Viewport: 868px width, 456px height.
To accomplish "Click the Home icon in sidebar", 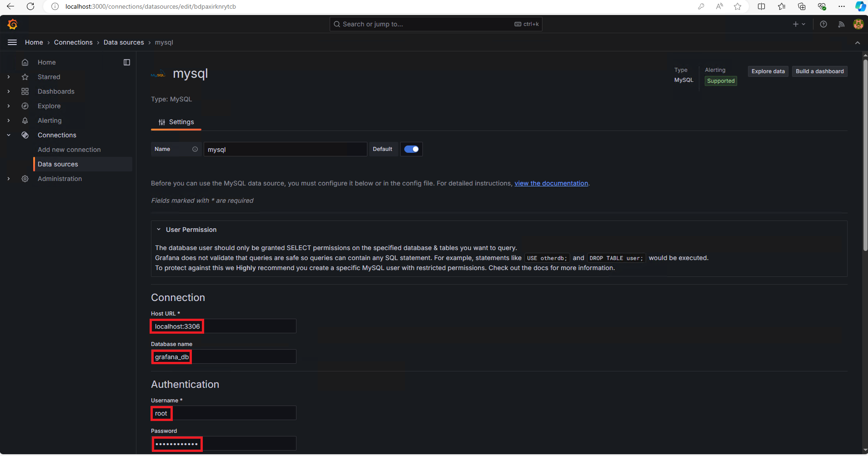I will [x=25, y=62].
